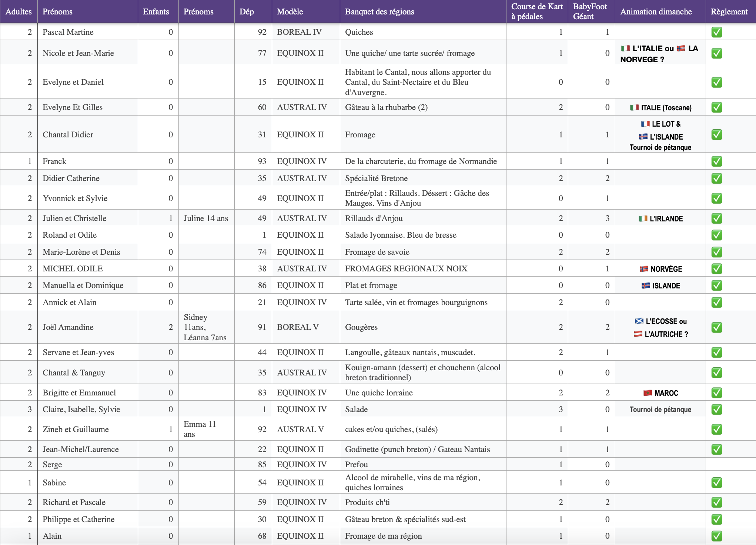Select the cell 'Salade lyonnaise. Bleu de bresse'
Screen dimensions: 756x545
[x=423, y=235]
